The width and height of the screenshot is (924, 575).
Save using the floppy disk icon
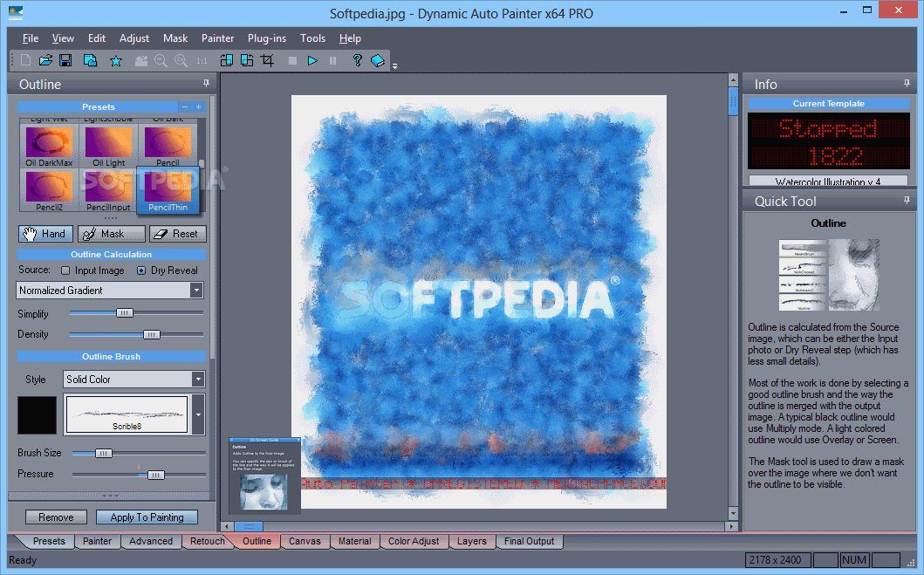pos(66,60)
